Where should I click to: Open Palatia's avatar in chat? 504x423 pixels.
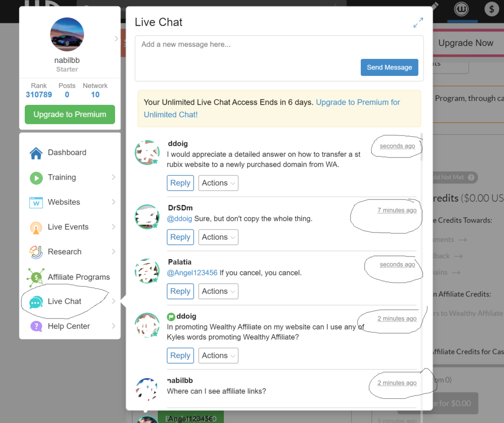coord(147,271)
